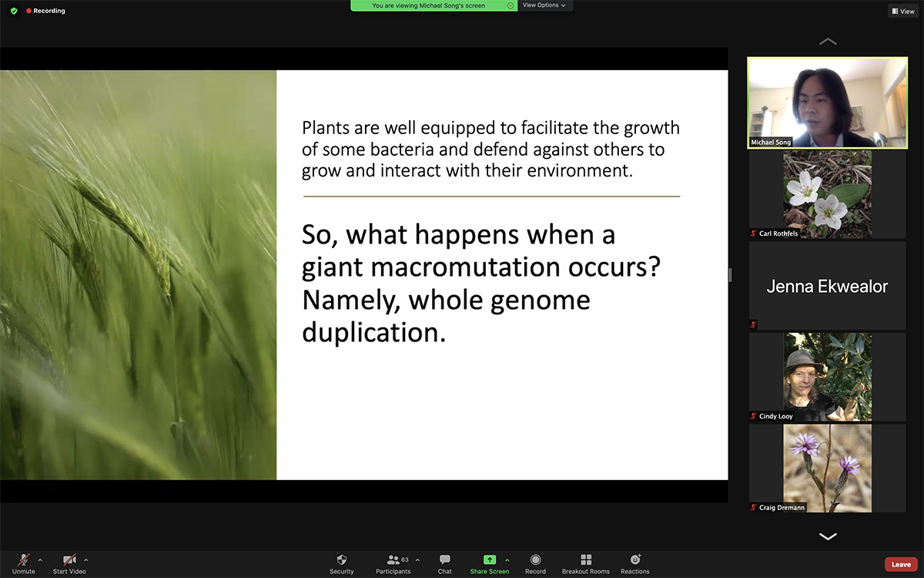Click the Unmute microphone icon
Screen dimensions: 924x578
coord(24,560)
